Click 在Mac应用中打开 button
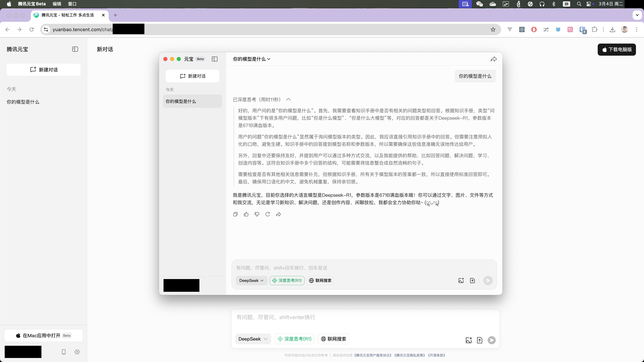This screenshot has height=362, width=644. click(43, 336)
